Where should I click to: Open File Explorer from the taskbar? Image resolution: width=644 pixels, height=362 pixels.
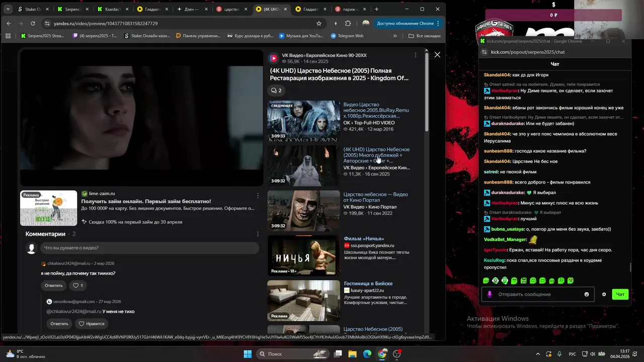(x=353, y=354)
